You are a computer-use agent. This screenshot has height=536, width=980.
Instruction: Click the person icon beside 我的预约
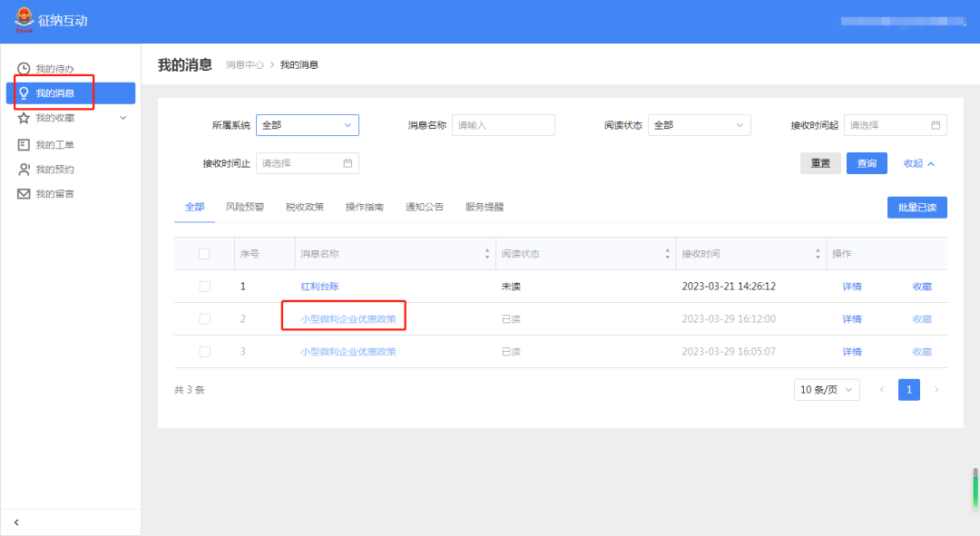coord(24,170)
